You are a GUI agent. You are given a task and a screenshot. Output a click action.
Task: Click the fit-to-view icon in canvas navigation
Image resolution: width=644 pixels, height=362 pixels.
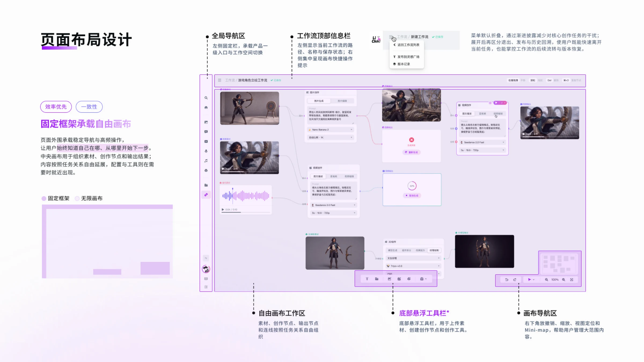[572, 280]
